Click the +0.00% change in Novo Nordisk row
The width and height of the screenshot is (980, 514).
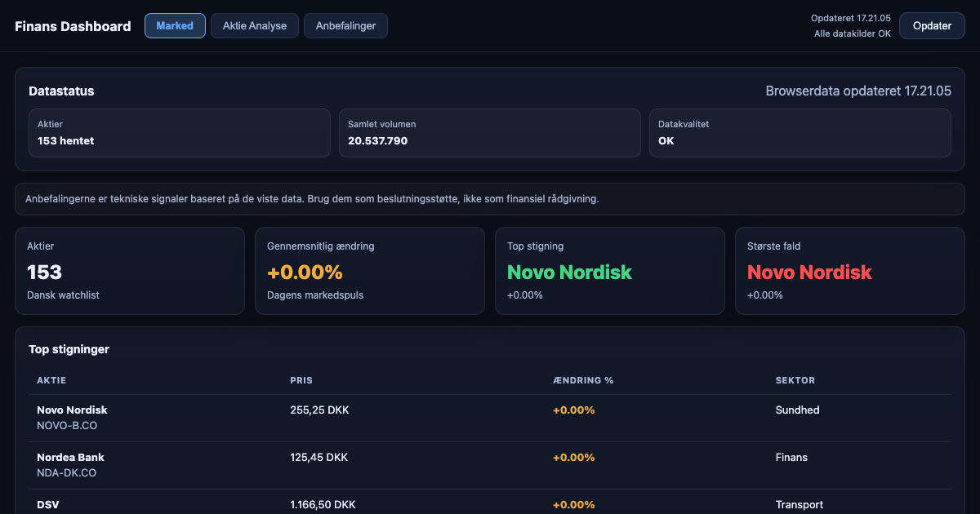click(573, 410)
